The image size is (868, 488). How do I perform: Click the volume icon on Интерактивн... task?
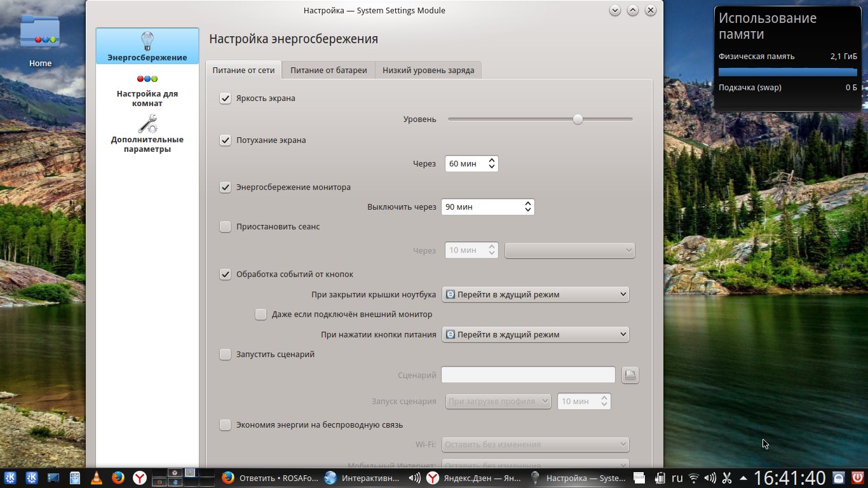pos(414,478)
